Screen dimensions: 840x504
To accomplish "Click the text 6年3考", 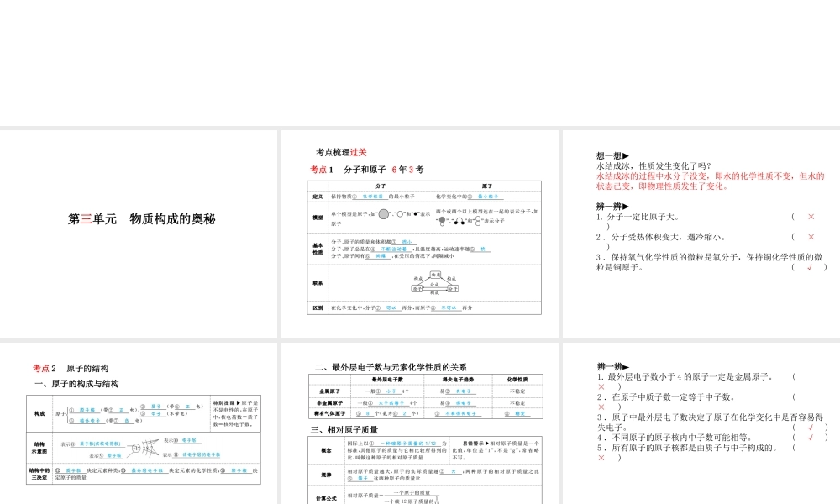I will 407,169.
